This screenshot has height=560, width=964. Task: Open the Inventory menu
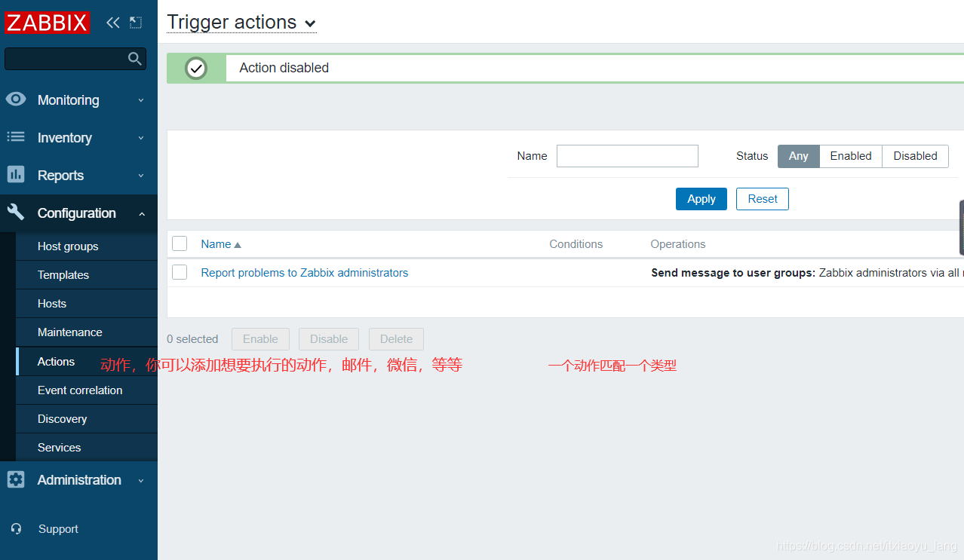point(78,137)
